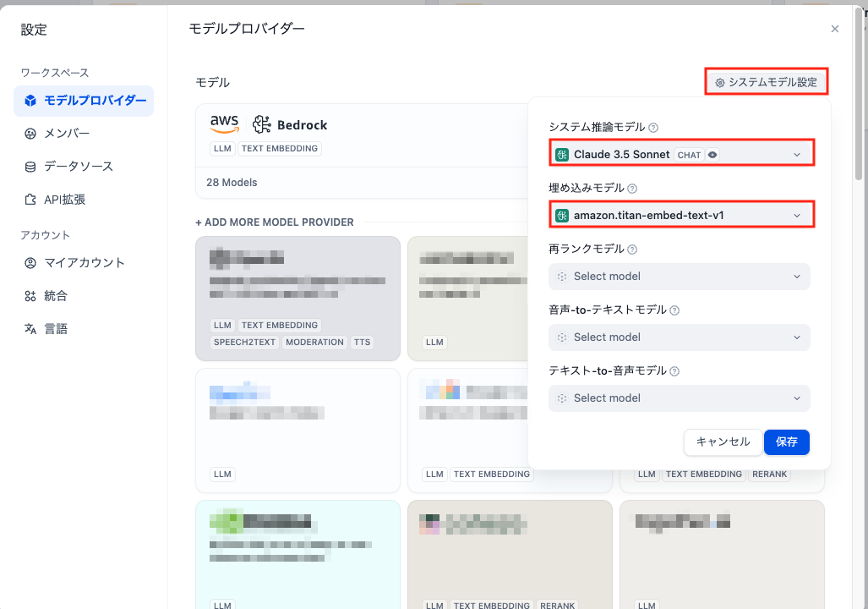Click the データソース database icon
This screenshot has width=868, height=609.
coord(30,167)
